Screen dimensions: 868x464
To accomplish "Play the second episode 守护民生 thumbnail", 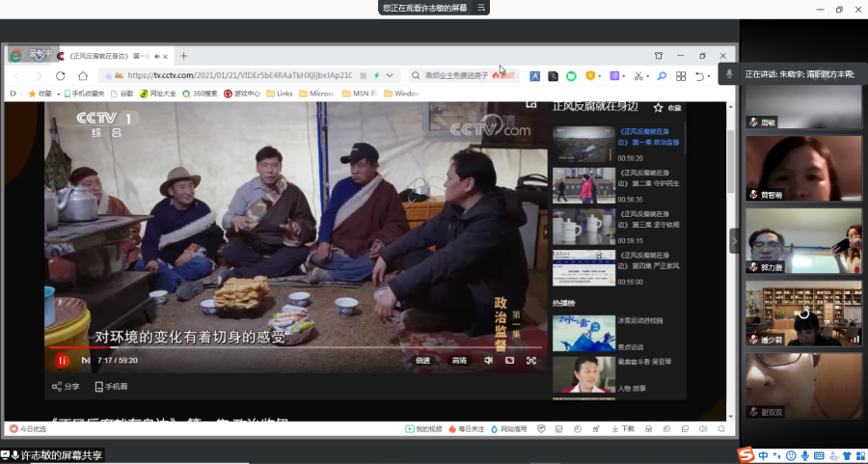I will click(x=583, y=184).
